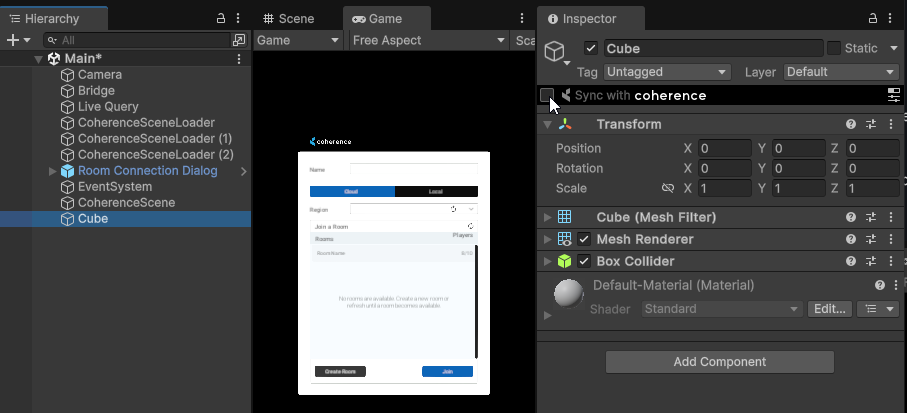
Task: Open the Layer dropdown showing Default
Action: (x=840, y=72)
